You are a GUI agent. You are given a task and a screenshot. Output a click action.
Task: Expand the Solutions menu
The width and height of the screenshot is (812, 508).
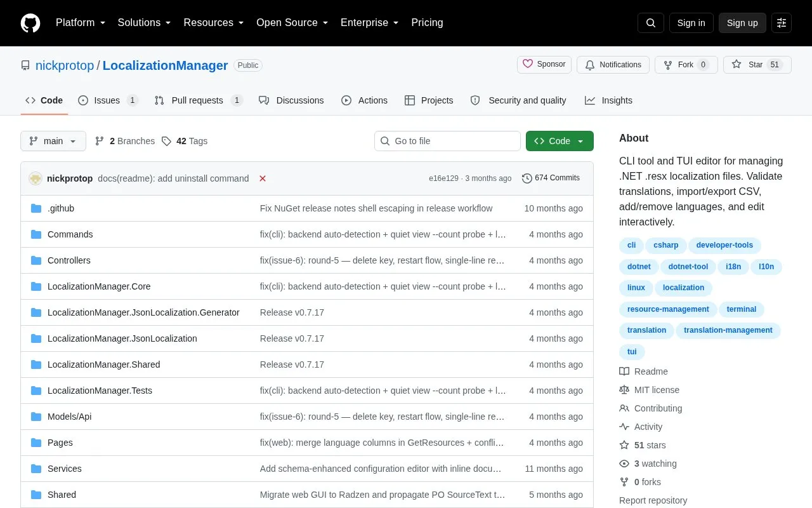[x=145, y=23]
